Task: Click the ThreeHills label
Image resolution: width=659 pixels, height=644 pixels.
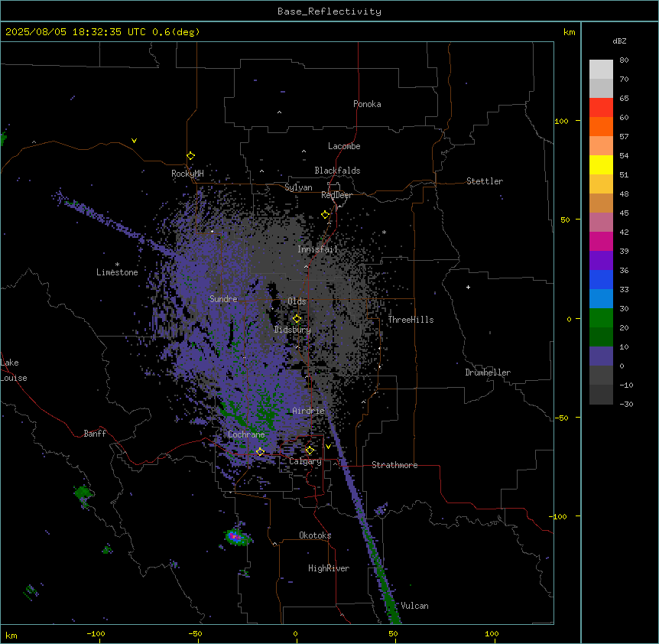Action: click(x=411, y=320)
